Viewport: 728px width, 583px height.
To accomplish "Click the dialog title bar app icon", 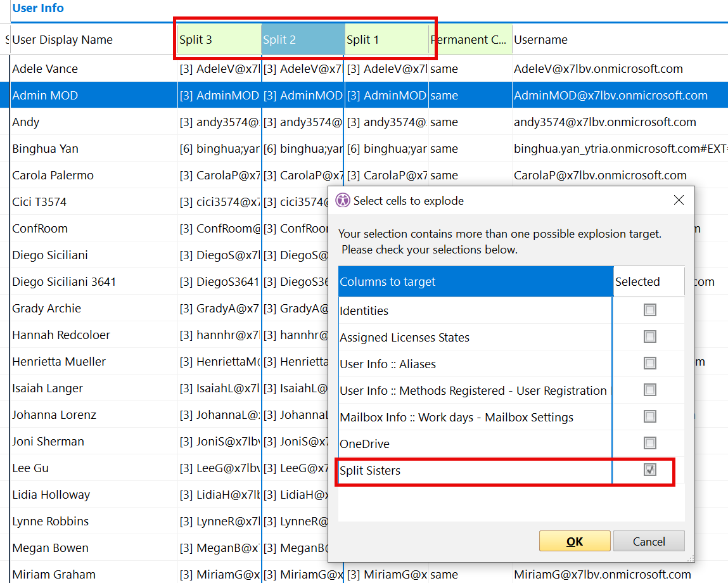I will point(342,200).
